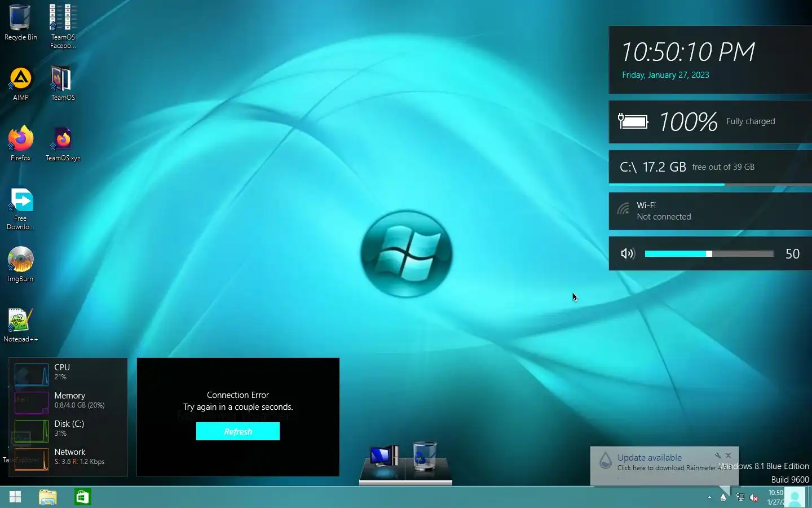The width and height of the screenshot is (812, 508).
Task: Click the computer icon in the dock
Action: click(x=384, y=456)
